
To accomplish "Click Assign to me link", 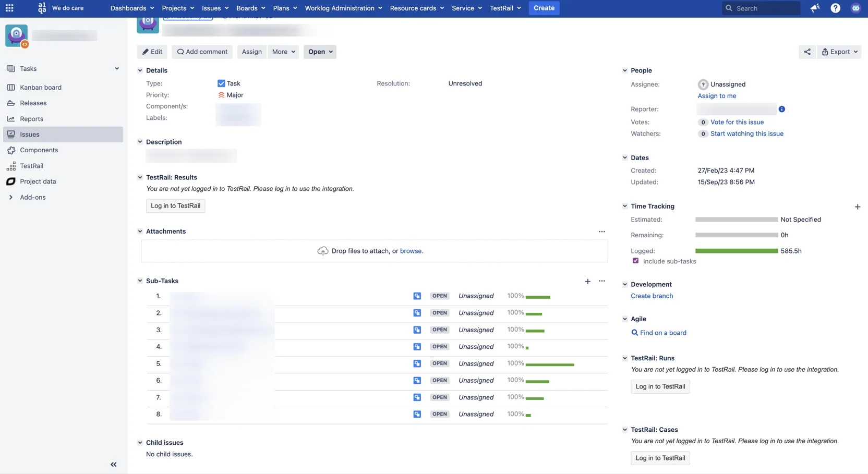I will coord(717,96).
